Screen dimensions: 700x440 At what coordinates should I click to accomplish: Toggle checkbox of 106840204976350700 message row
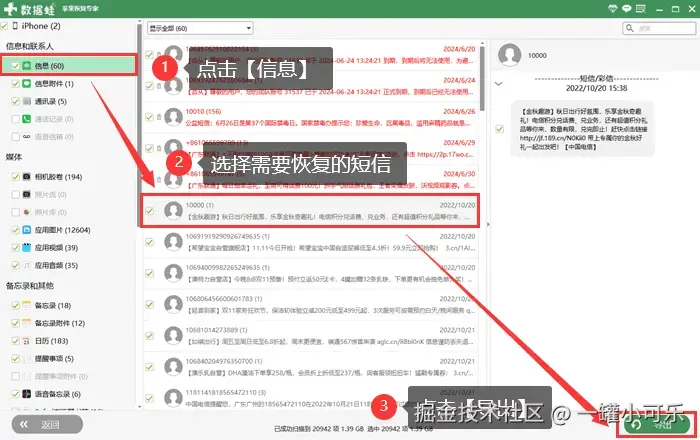150,367
